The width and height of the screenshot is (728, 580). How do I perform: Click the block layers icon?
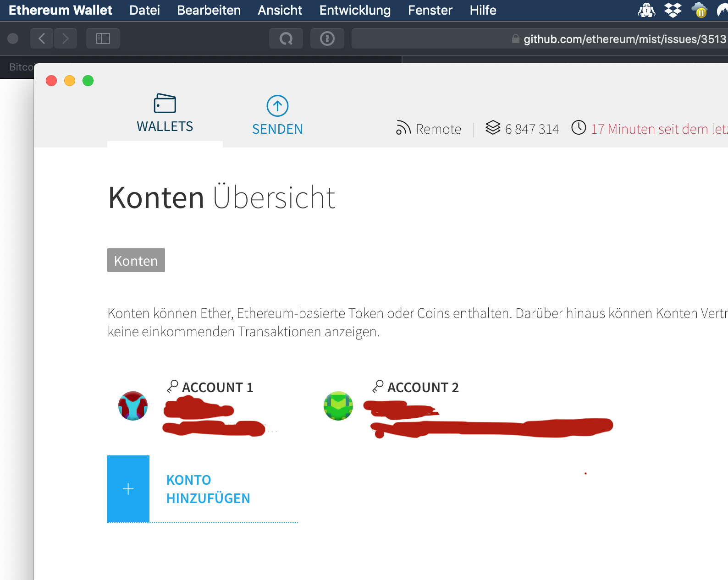point(493,127)
